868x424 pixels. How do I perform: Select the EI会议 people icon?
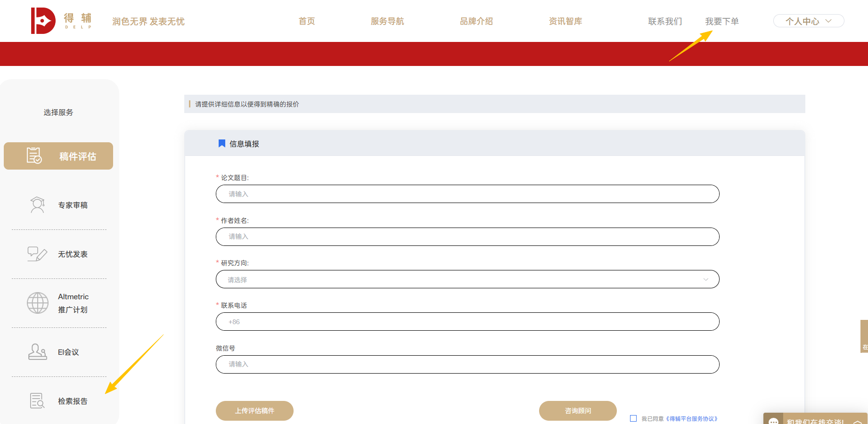coord(37,351)
